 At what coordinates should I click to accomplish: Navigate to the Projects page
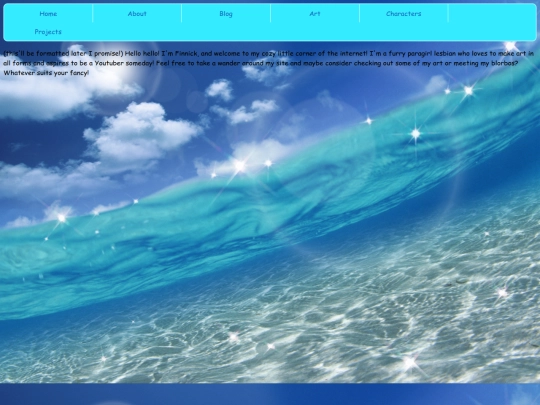pos(48,32)
